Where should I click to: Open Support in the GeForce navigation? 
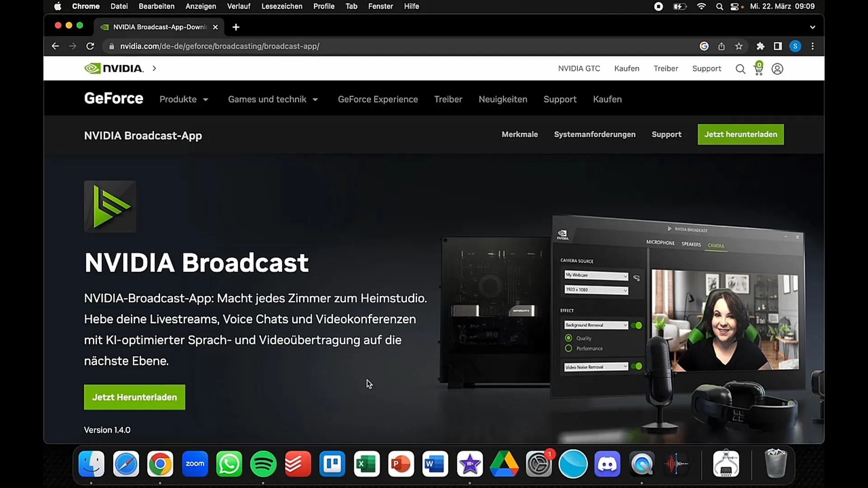click(560, 99)
